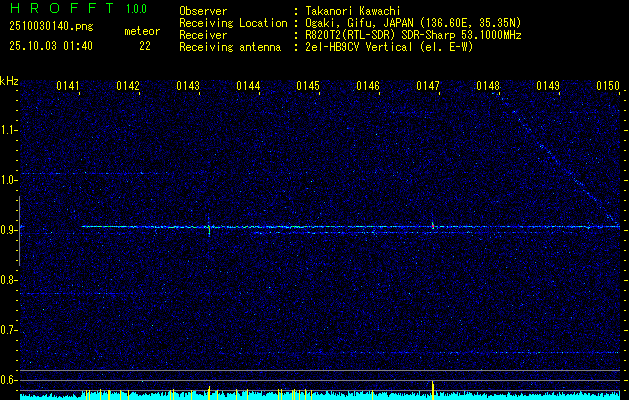This screenshot has width=629, height=400.
Task: Click the 0.6 kHz frequency label
Action: coord(8,380)
